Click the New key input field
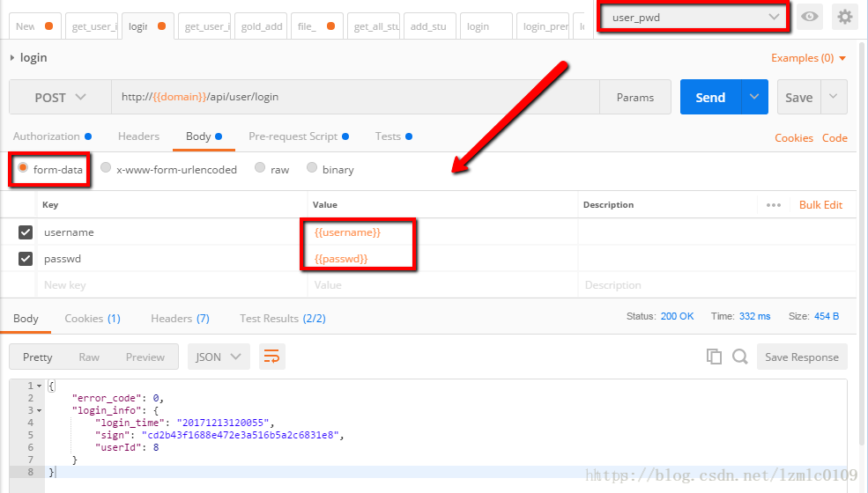This screenshot has width=868, height=493. [x=172, y=285]
